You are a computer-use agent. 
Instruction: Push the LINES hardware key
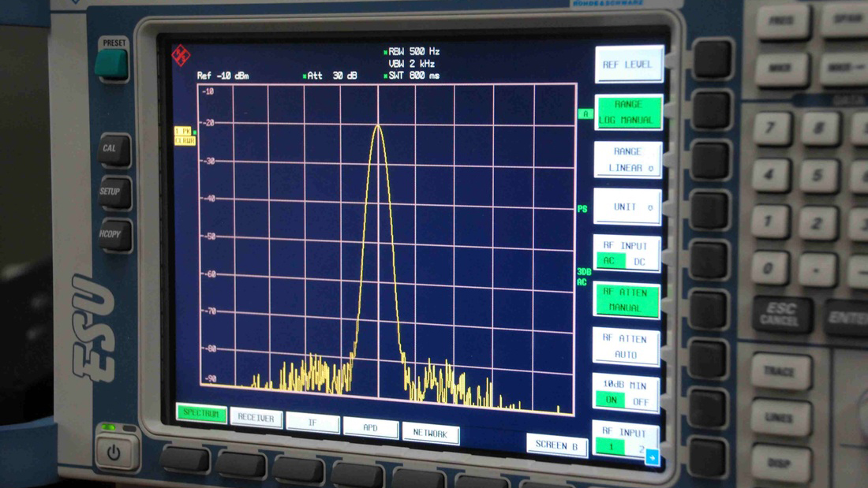tap(780, 418)
